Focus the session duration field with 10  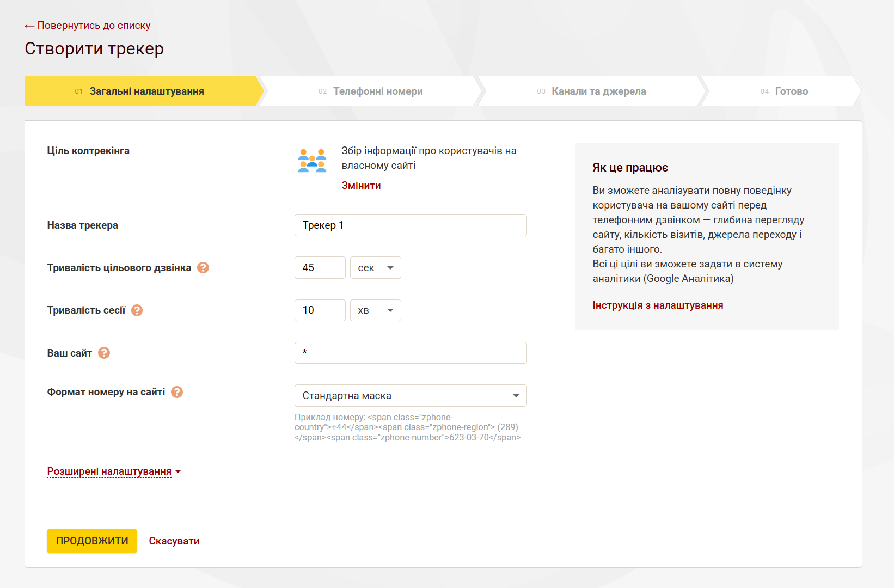[320, 310]
